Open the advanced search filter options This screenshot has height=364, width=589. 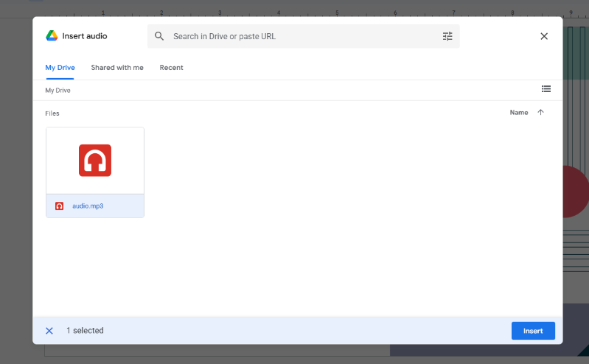coord(447,36)
